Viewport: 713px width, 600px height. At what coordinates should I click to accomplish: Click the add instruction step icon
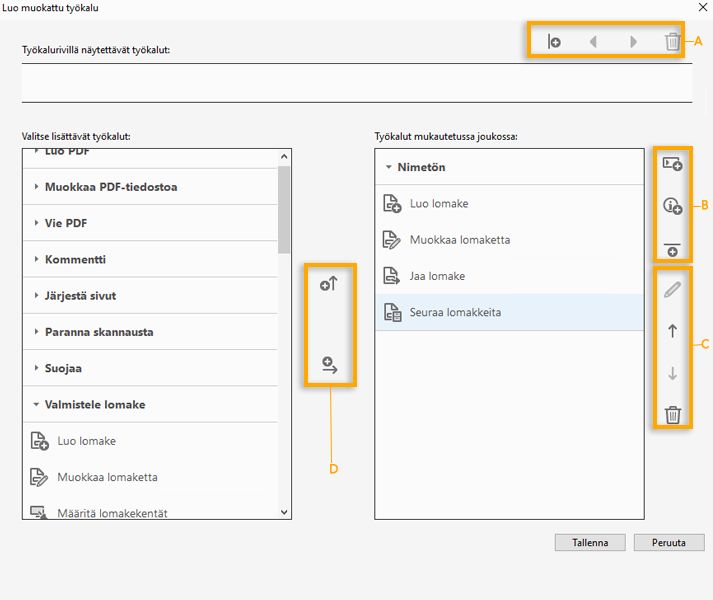pos(672,207)
